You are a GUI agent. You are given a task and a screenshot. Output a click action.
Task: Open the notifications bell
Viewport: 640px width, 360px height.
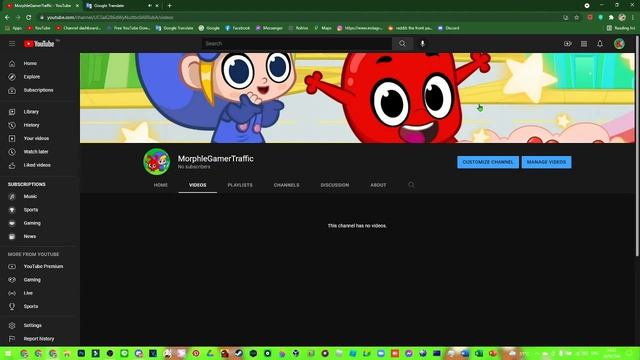click(600, 44)
